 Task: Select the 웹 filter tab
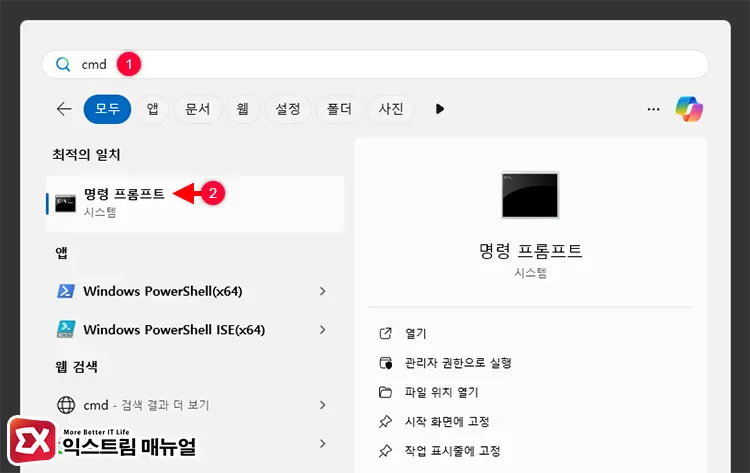point(243,109)
